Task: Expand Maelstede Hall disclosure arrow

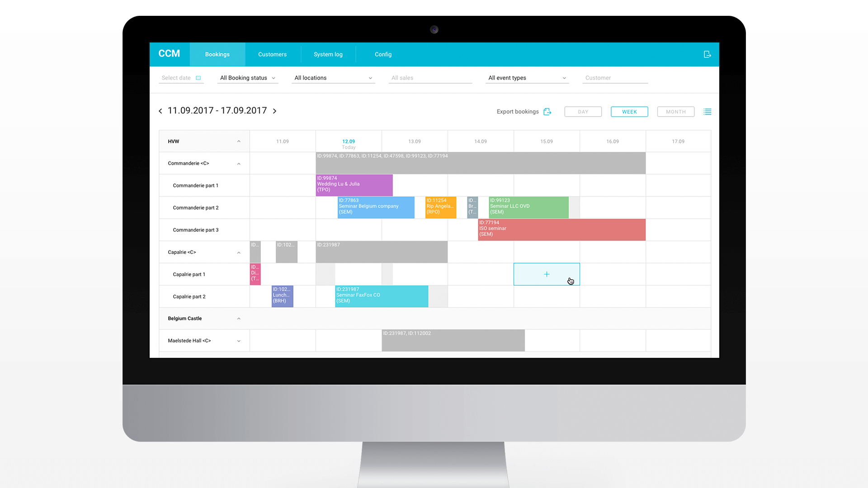Action: pyautogui.click(x=238, y=340)
